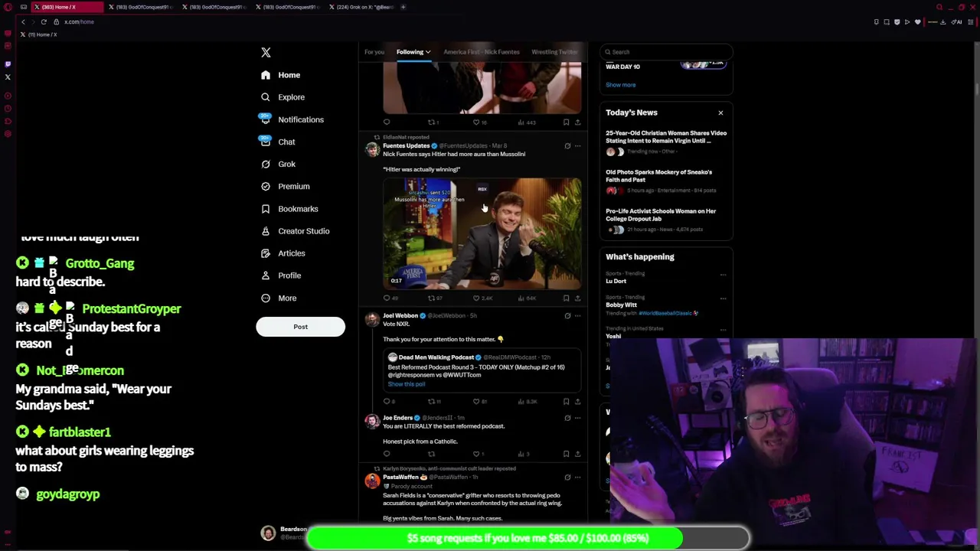Open more options on Joe Enders reply
The width and height of the screenshot is (980, 551).
(578, 419)
